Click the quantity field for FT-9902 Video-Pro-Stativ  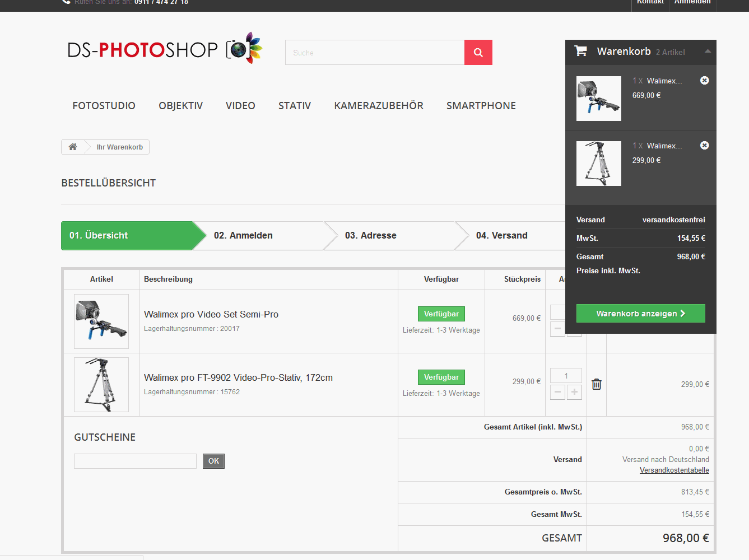coord(566,376)
